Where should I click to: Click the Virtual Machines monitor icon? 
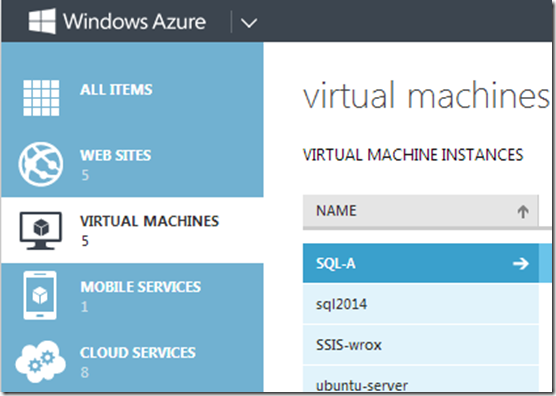[41, 230]
